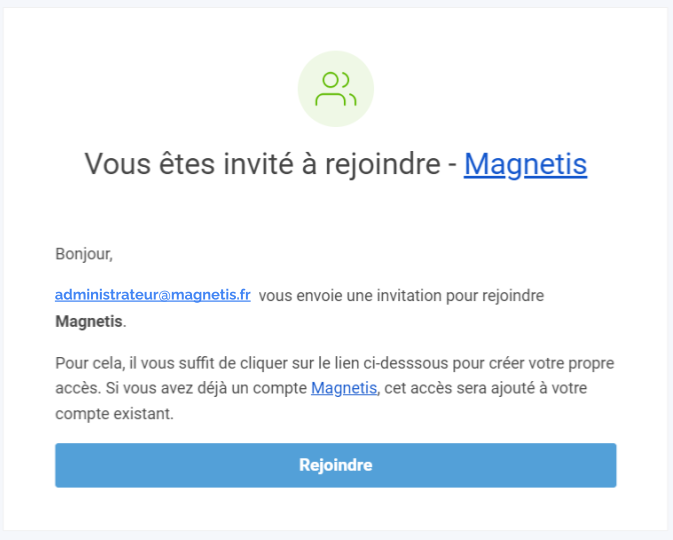The image size is (673, 540).
Task: Click the pale green circle behind the icon
Action: click(x=336, y=89)
